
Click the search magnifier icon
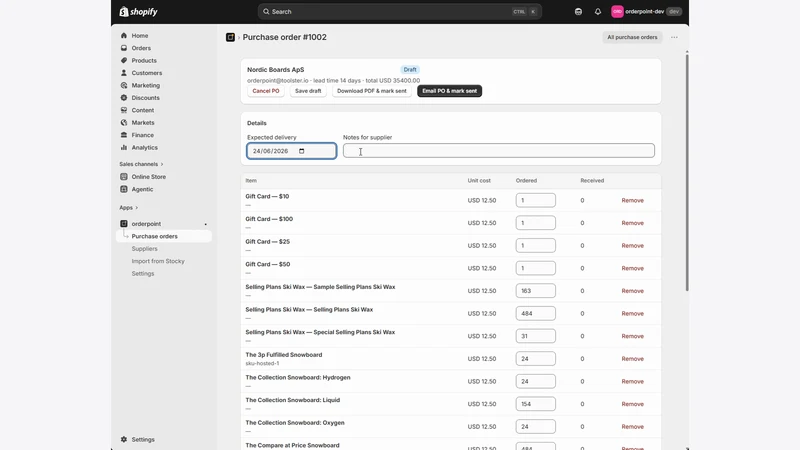(x=266, y=11)
